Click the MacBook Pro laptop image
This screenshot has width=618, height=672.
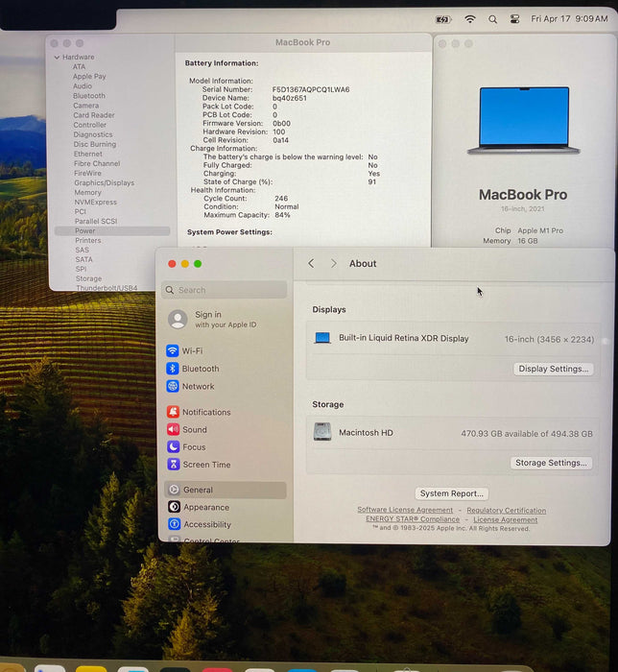click(524, 120)
